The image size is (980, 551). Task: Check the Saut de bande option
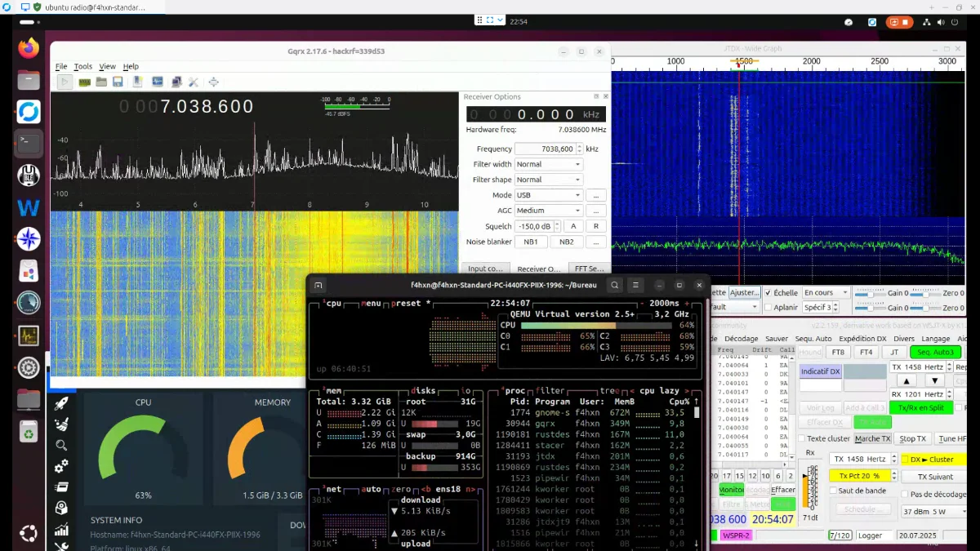point(833,491)
